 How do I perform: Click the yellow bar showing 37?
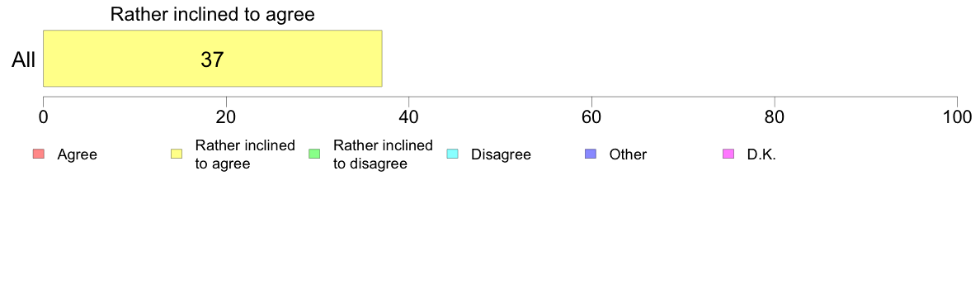coord(213,58)
